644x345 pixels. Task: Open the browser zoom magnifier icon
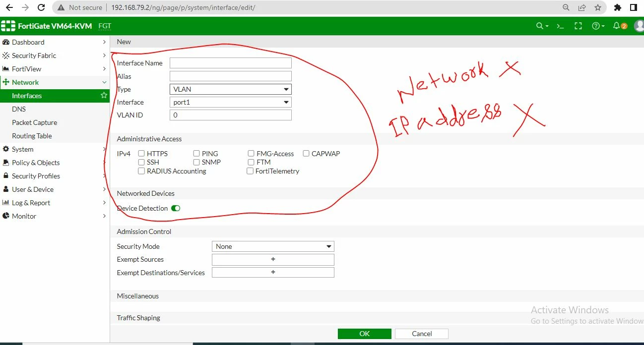click(566, 7)
